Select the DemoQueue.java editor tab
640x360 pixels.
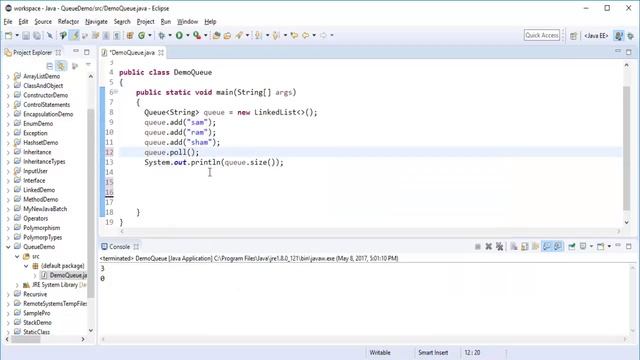point(132,53)
